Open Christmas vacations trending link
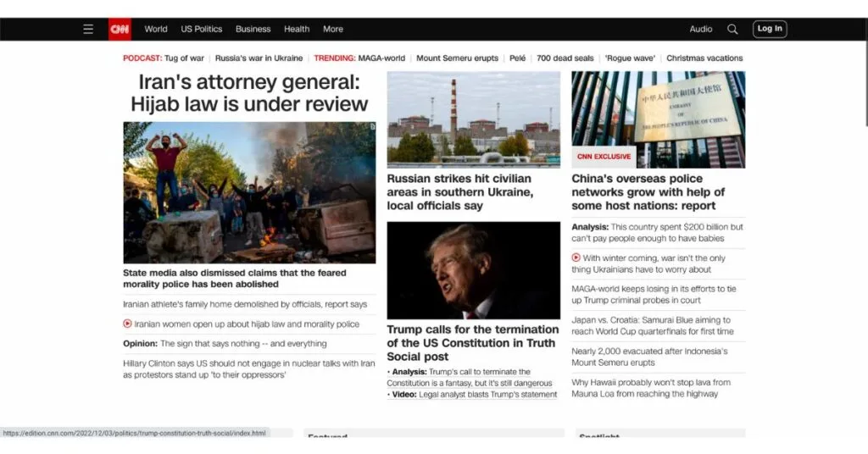Screen dimensions: 868x454 click(704, 58)
